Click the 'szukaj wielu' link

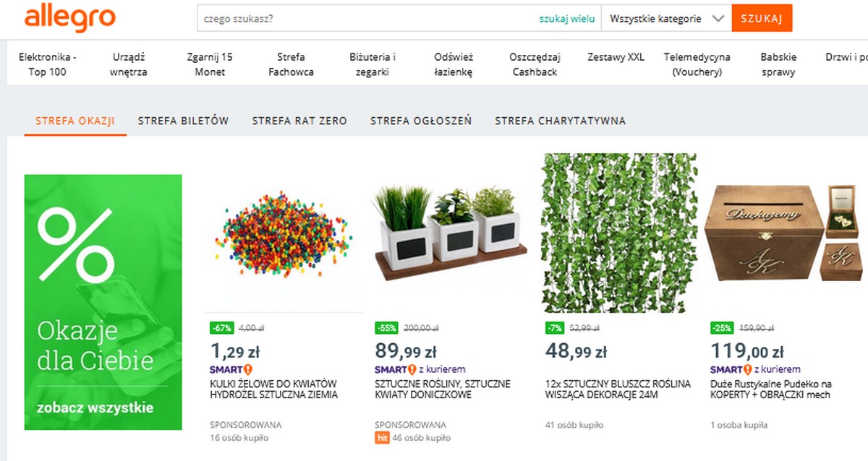coord(567,19)
